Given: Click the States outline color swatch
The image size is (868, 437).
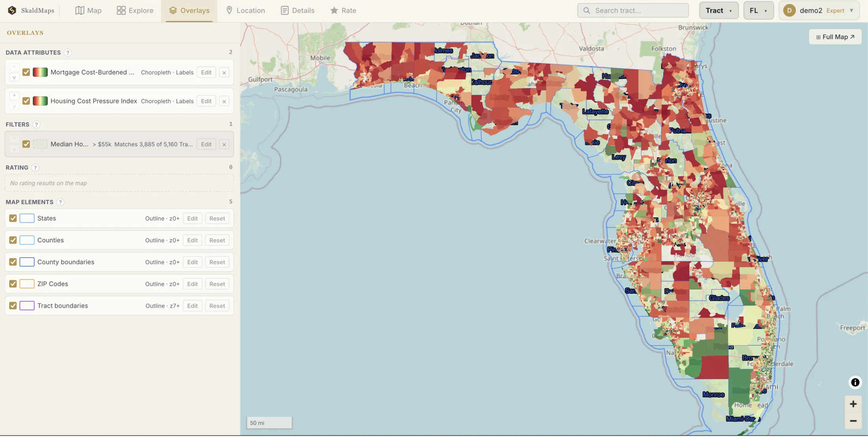Looking at the screenshot, I should 27,218.
